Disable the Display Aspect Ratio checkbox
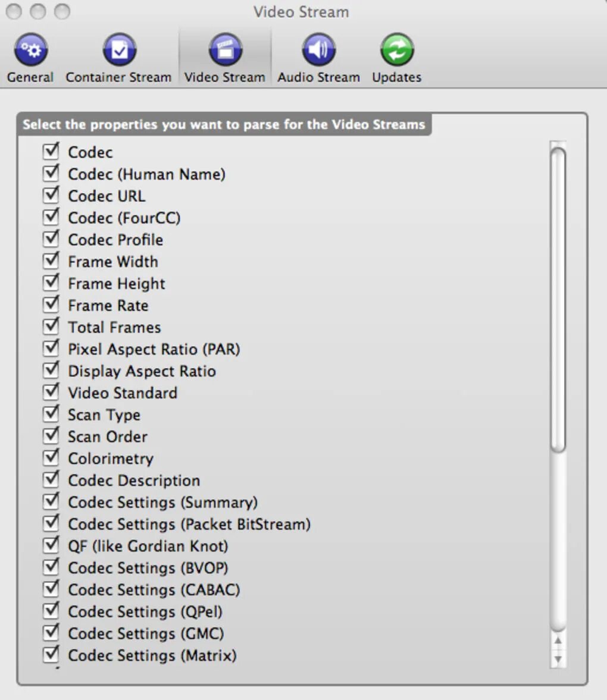 (51, 370)
